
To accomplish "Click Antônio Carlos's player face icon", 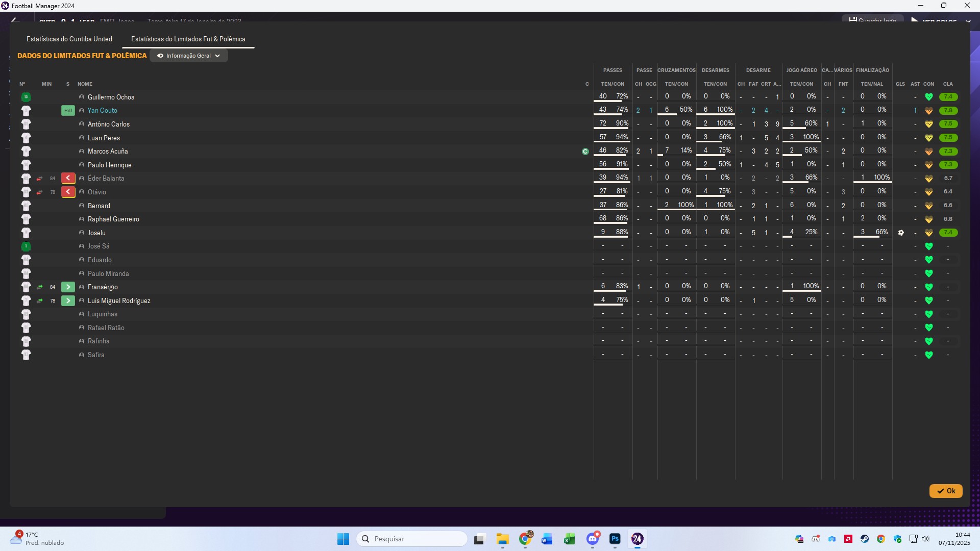I will [82, 124].
